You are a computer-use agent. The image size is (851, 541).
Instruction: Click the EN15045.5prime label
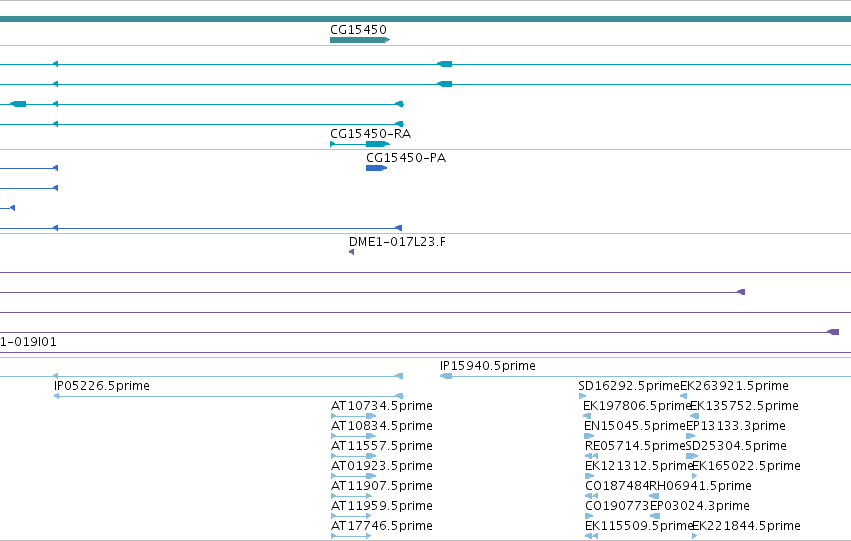point(635,426)
